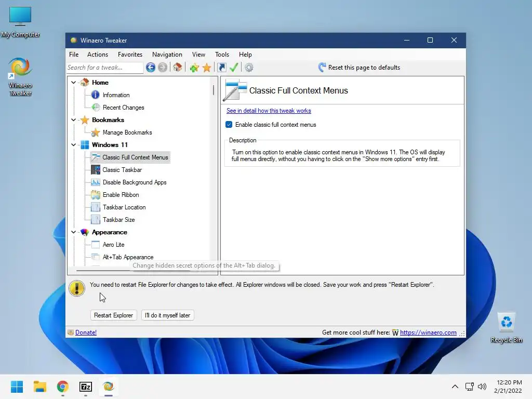Open the View menu

(x=198, y=54)
